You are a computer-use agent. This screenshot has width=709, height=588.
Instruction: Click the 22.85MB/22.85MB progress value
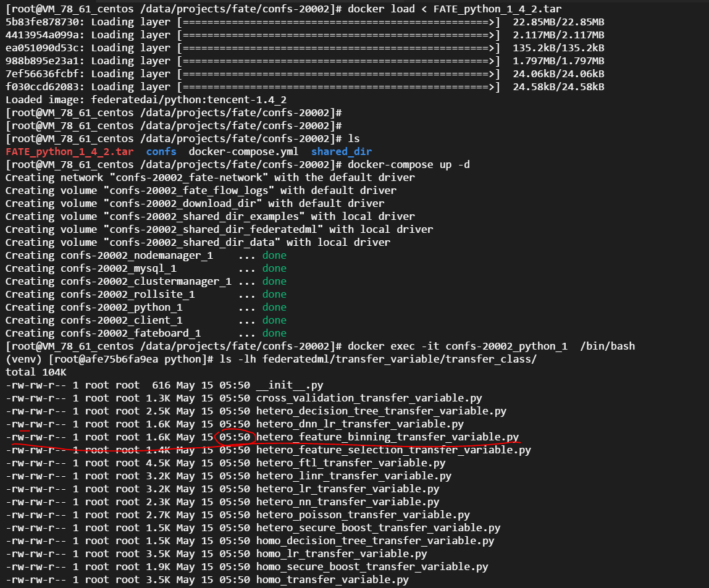[558, 22]
